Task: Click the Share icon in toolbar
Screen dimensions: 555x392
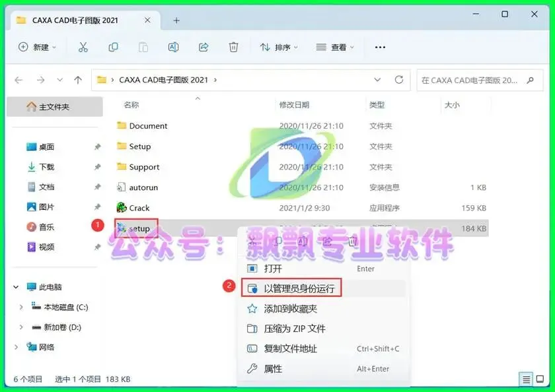Action: [203, 47]
